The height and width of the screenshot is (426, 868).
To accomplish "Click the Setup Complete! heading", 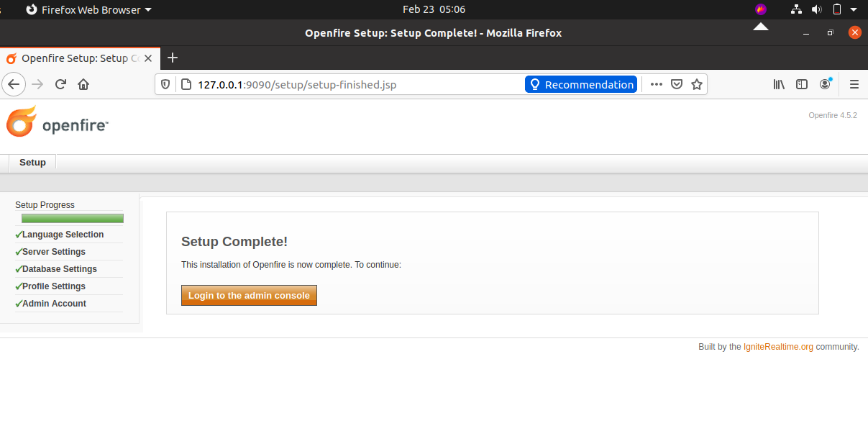I will 234,242.
